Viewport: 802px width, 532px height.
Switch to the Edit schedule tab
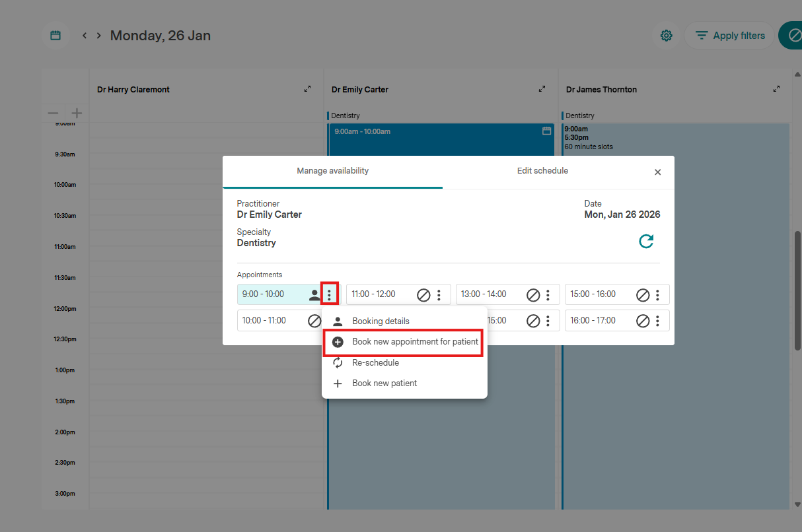[542, 171]
